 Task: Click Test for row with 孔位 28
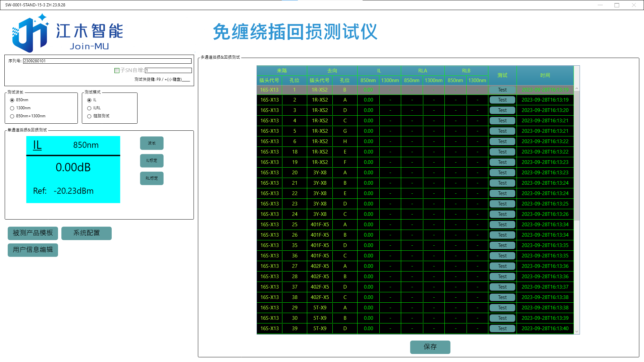pos(502,277)
